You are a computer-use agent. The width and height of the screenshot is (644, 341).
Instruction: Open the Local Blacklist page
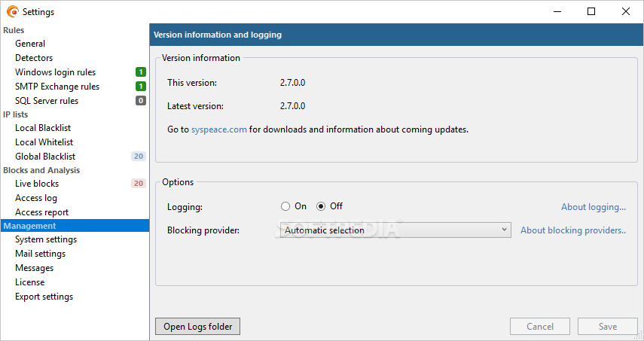(x=43, y=128)
